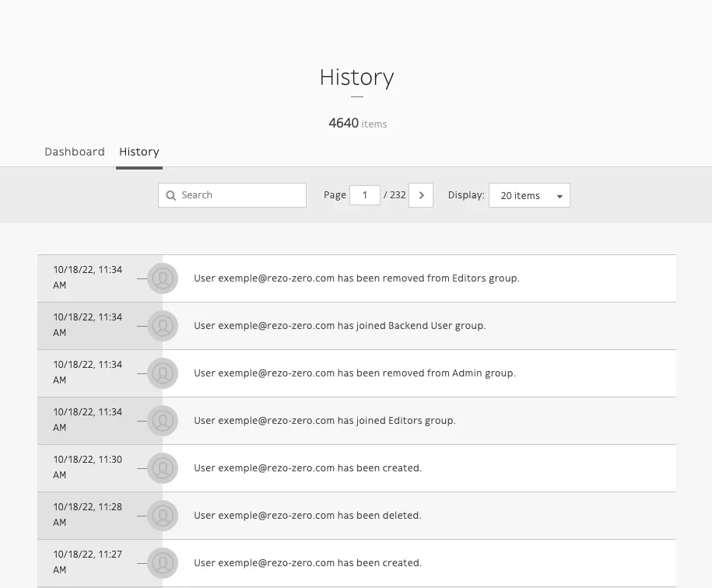
Task: Switch to the Dashboard tab
Action: pyautogui.click(x=75, y=152)
